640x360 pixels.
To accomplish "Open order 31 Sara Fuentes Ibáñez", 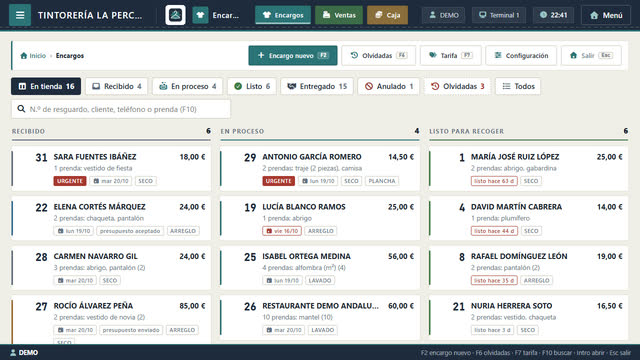I will (x=111, y=168).
